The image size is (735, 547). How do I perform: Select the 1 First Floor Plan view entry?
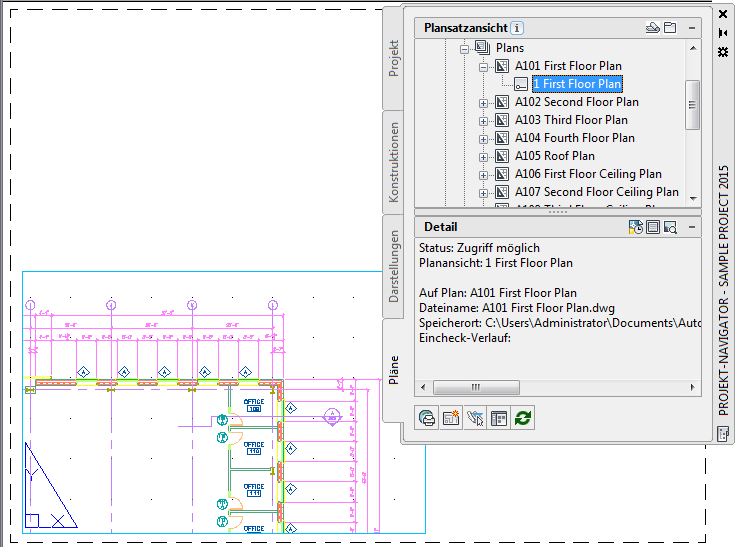point(578,84)
